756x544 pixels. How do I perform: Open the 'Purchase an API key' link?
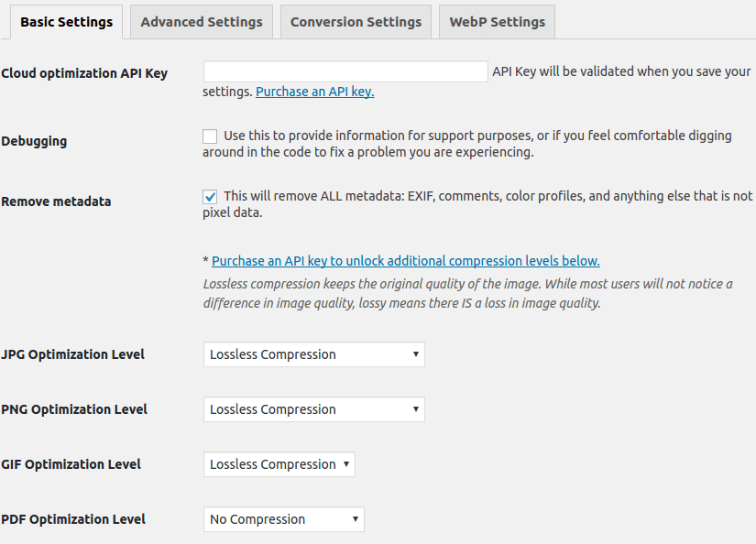[314, 92]
